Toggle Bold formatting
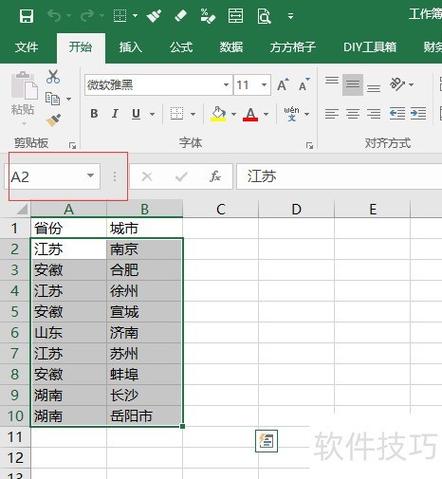Image resolution: width=442 pixels, height=479 pixels. pyautogui.click(x=94, y=114)
